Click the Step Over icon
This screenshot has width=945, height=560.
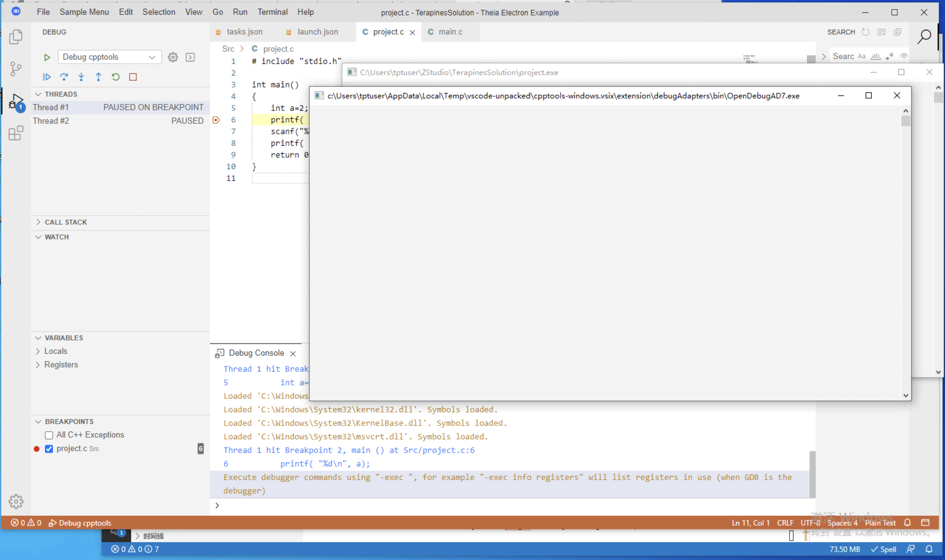click(64, 77)
